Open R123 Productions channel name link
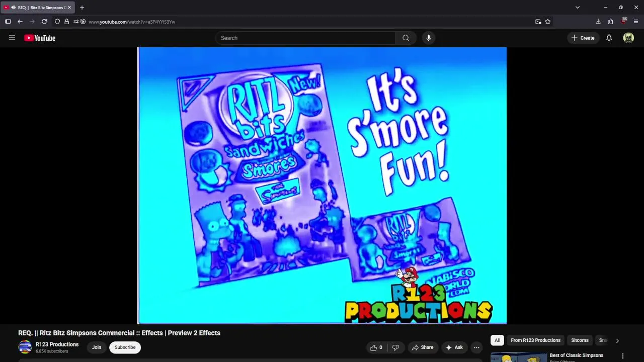Screen dimensions: 644x362 (57, 344)
